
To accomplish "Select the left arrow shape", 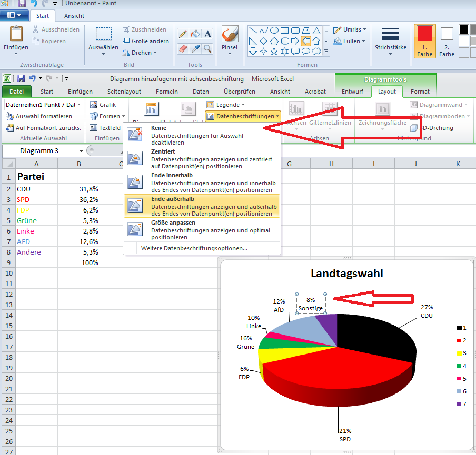I will pyautogui.click(x=306, y=41).
